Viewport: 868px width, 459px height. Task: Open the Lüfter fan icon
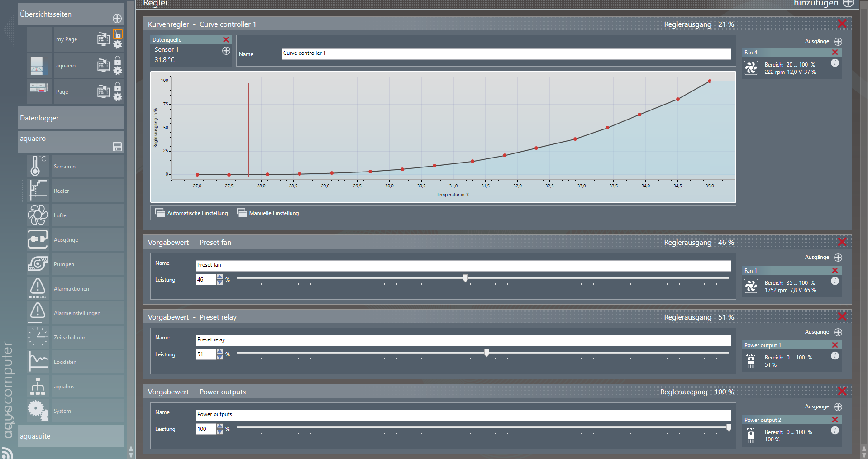38,215
